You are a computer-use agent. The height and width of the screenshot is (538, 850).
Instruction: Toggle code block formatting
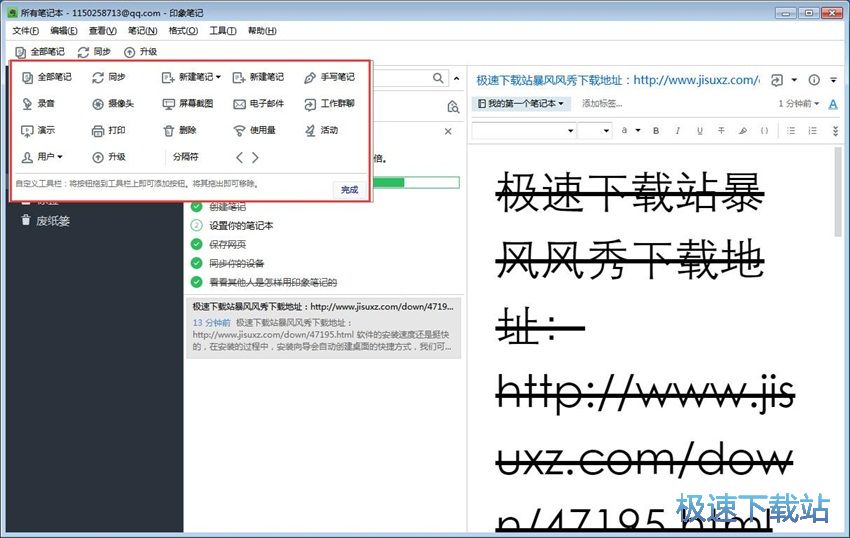point(764,131)
